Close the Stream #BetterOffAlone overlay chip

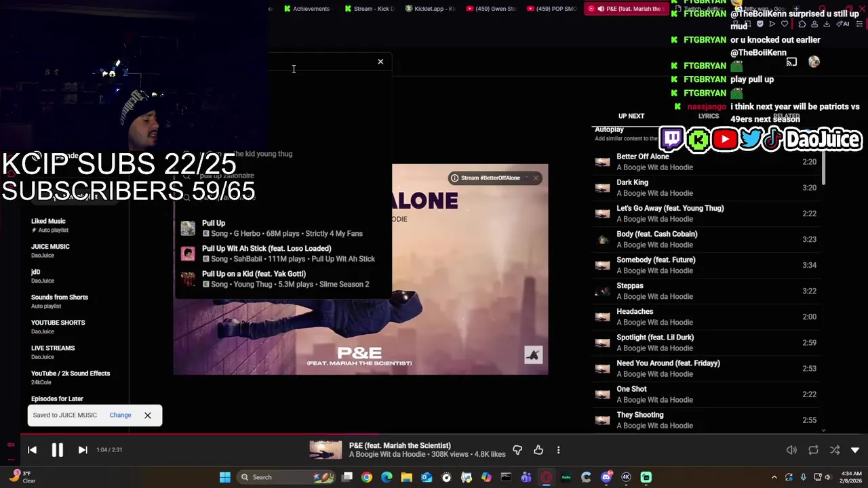coord(535,178)
